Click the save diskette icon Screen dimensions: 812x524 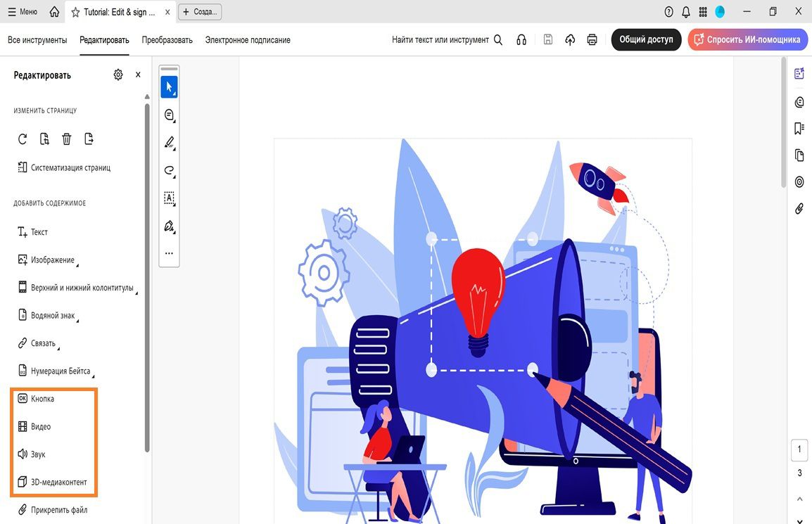click(548, 39)
